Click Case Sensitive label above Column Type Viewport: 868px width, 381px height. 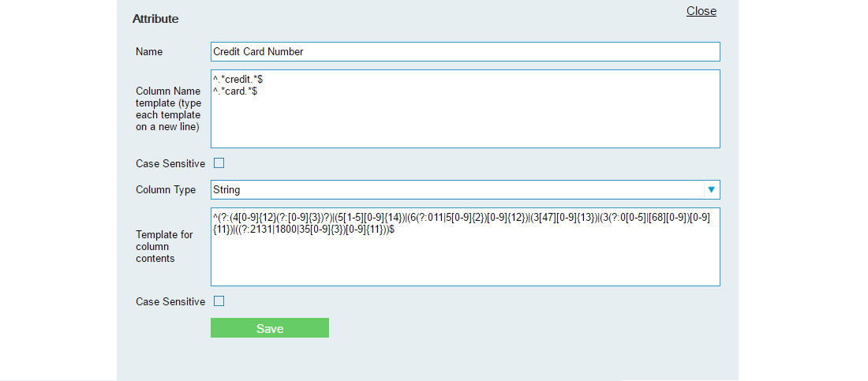(170, 164)
